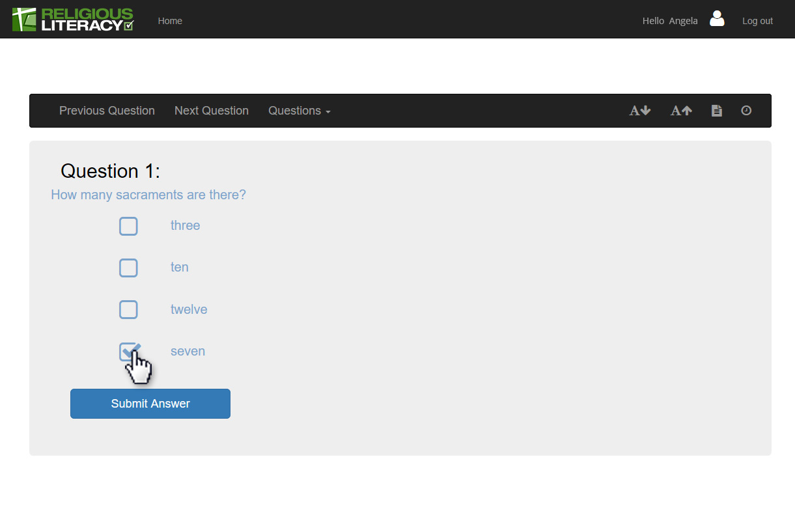Screen dimensions: 795x532
Task: Log out of the account
Action: click(x=757, y=21)
